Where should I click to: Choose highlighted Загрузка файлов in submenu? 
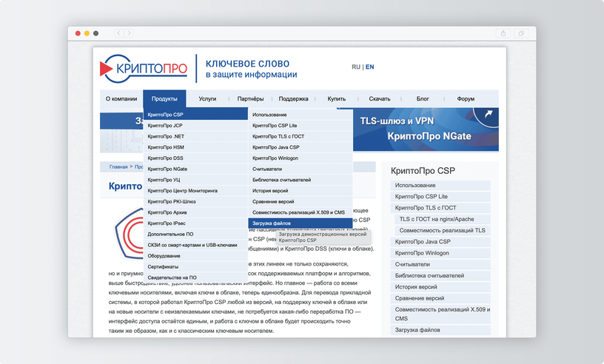[301, 223]
